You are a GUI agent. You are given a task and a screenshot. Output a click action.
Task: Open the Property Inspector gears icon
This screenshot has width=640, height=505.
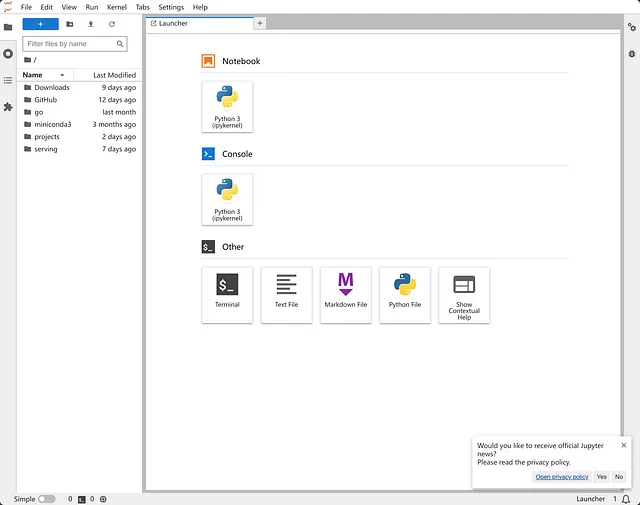632,27
